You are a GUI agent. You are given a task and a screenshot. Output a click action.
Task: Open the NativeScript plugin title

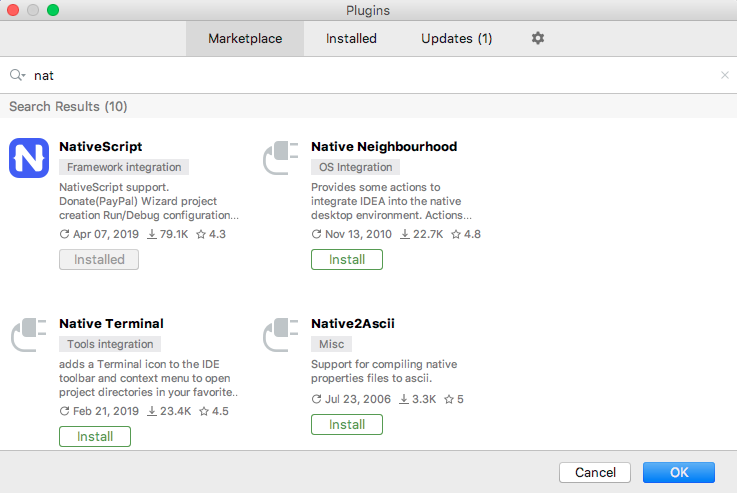101,147
